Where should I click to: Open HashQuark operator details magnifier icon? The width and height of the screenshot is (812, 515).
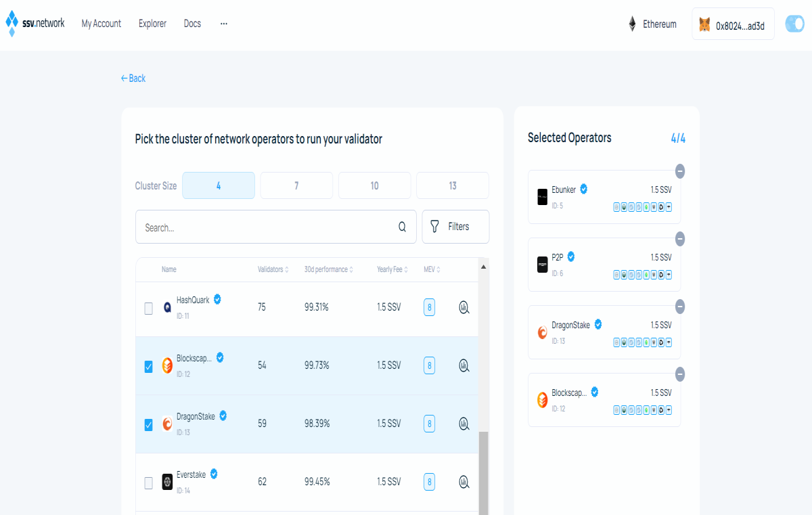tap(464, 308)
